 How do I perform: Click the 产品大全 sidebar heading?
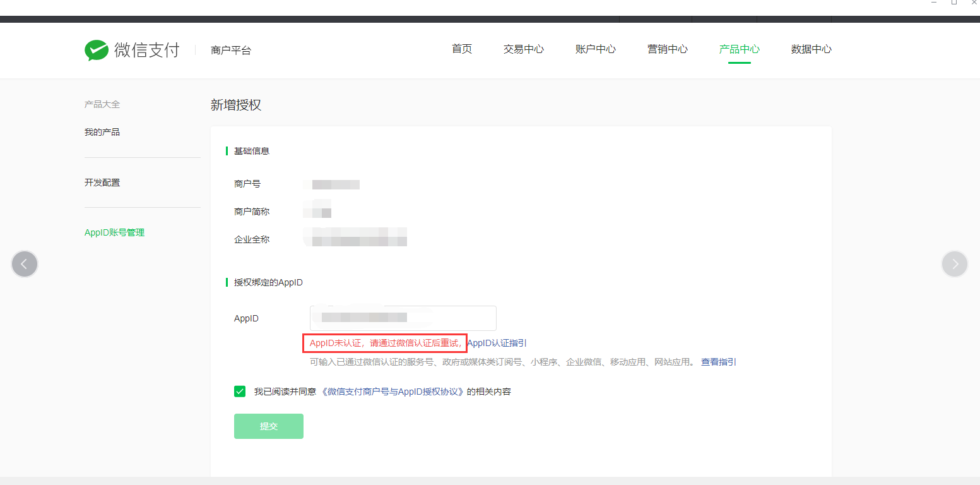102,104
